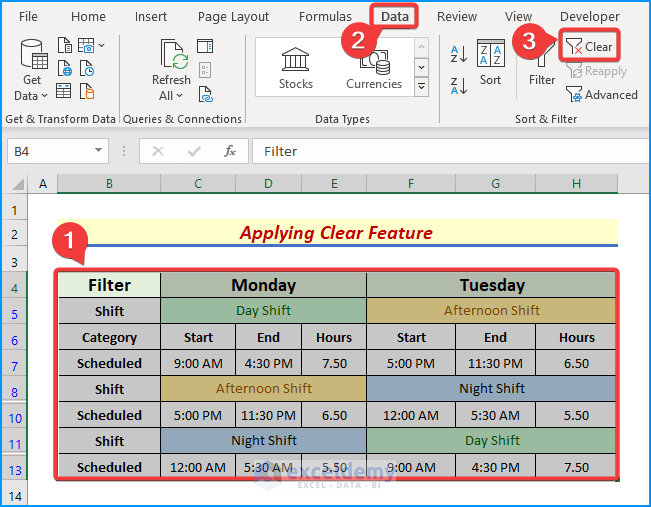This screenshot has height=507, width=651.
Task: Expand the Data Types gallery
Action: pos(421,87)
